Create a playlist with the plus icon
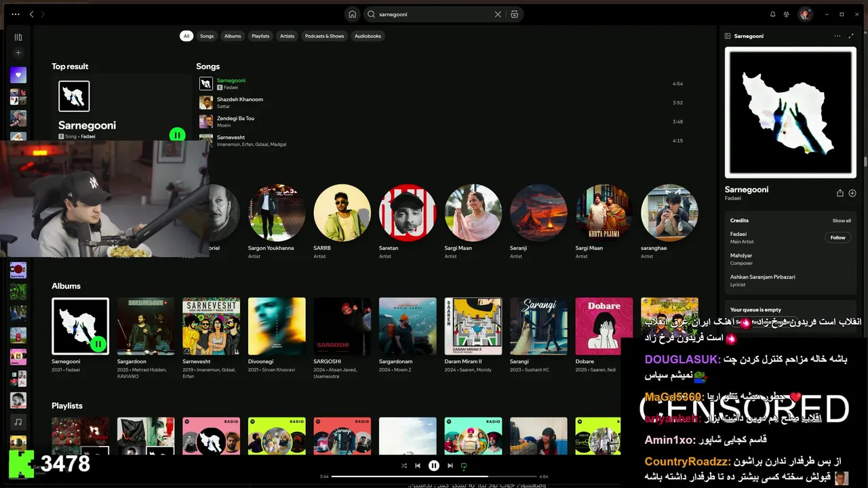Image resolution: width=868 pixels, height=488 pixels. coord(18,53)
